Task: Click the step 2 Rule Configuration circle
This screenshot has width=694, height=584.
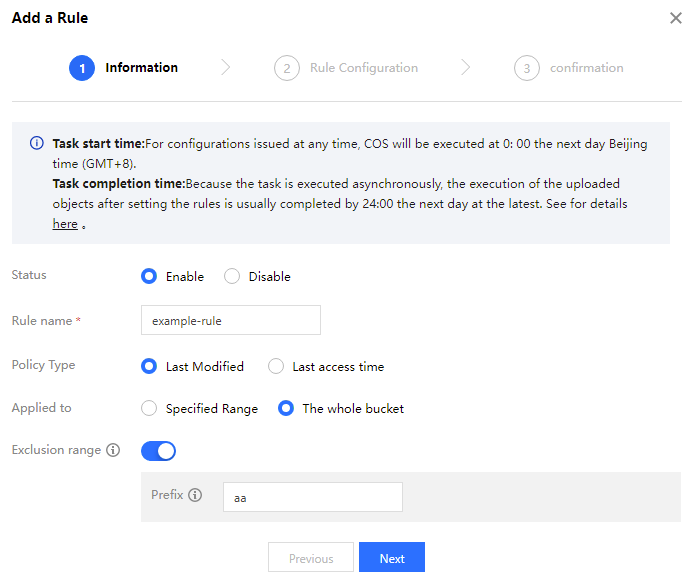Action: [287, 68]
